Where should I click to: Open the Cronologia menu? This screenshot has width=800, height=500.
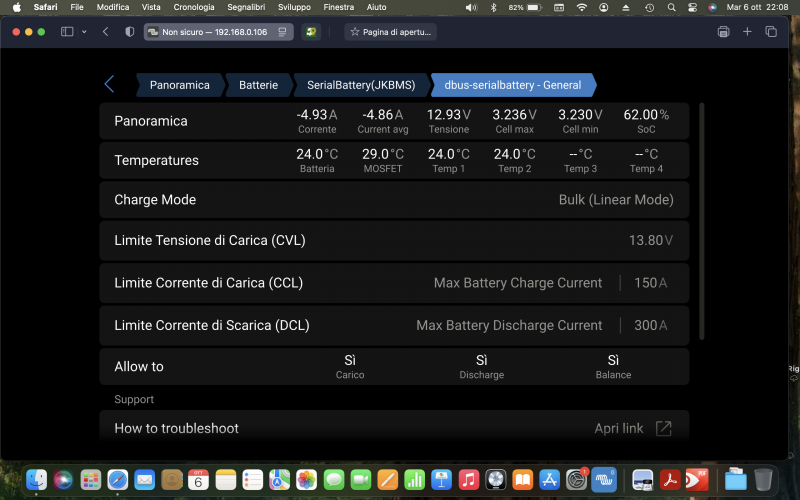click(194, 7)
